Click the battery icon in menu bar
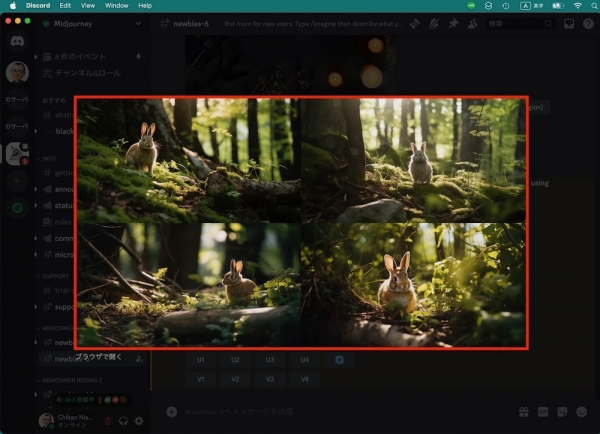The width and height of the screenshot is (600, 434). tap(558, 6)
